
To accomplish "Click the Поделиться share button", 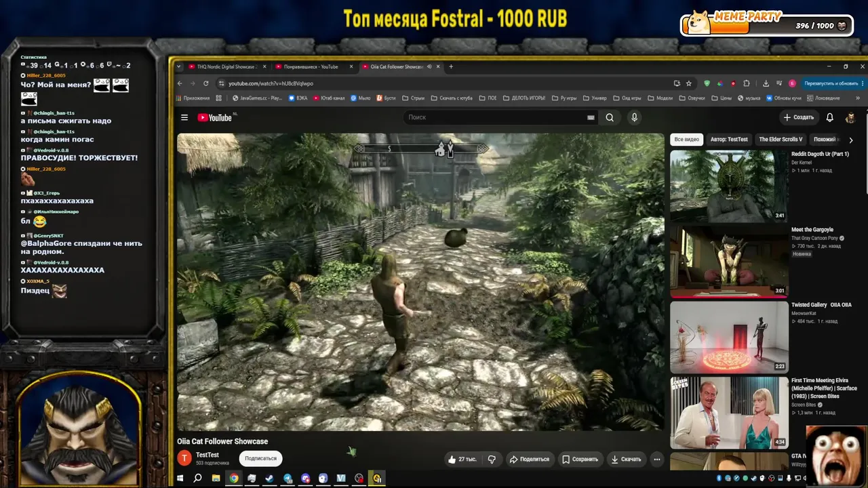I will [529, 459].
